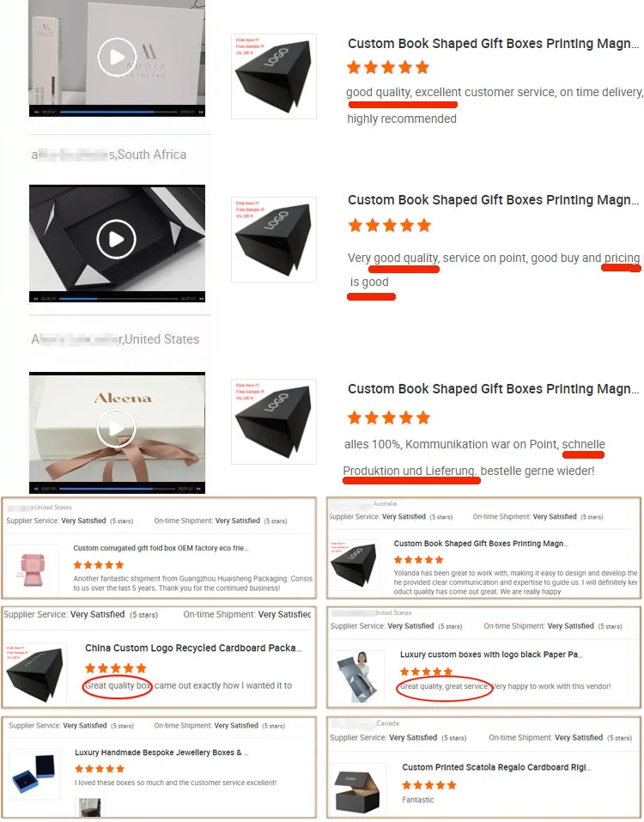Open black logo box thumbnail beside first review
The image size is (644, 822).
click(274, 76)
